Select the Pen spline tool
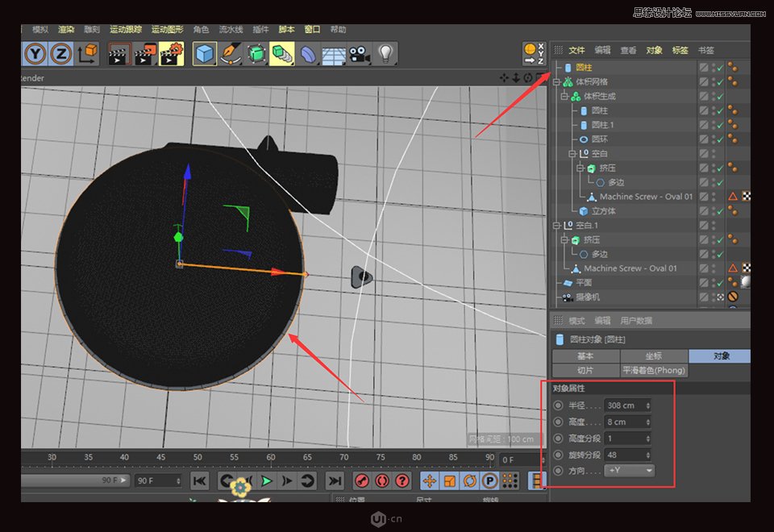Viewport: 774px width, 532px height. tap(230, 54)
